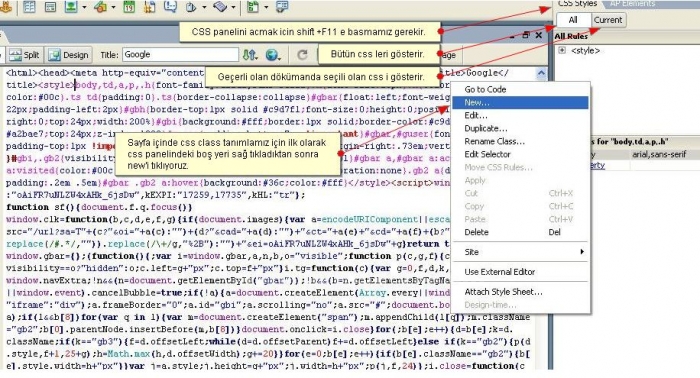Switch to Split view

25,55
